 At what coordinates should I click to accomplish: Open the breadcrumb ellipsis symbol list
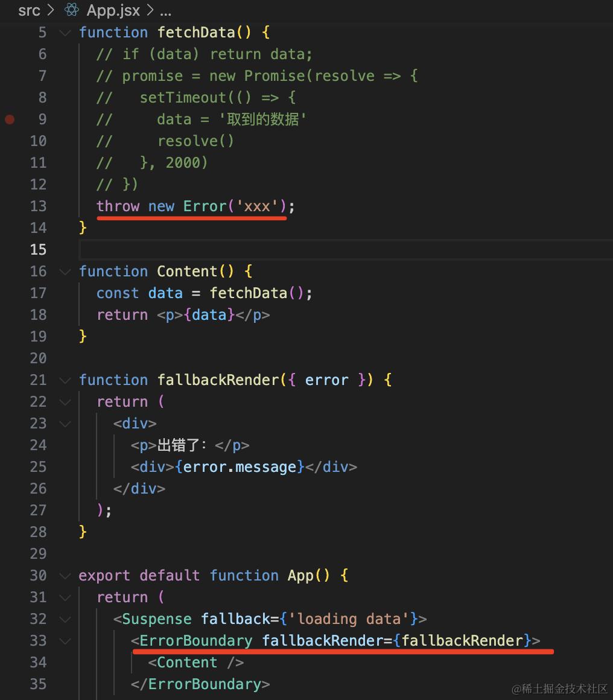(166, 11)
